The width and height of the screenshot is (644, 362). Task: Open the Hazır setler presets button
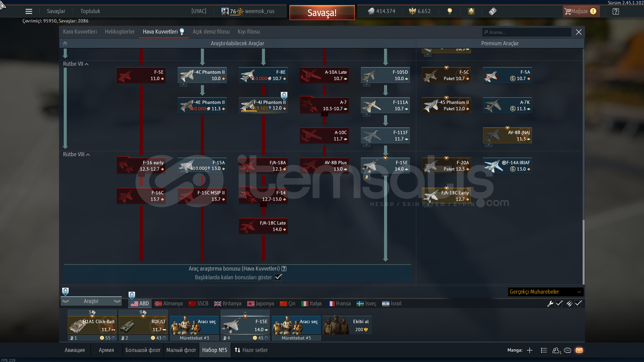251,350
